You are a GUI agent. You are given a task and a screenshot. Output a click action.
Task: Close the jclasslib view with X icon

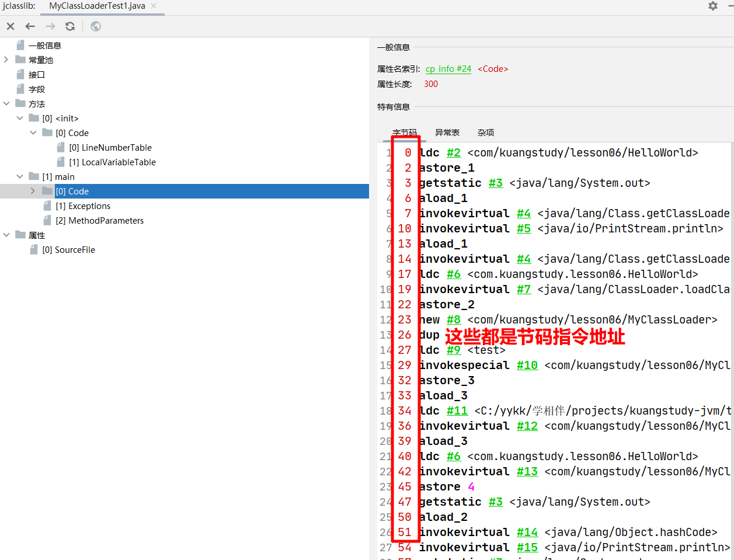[11, 26]
